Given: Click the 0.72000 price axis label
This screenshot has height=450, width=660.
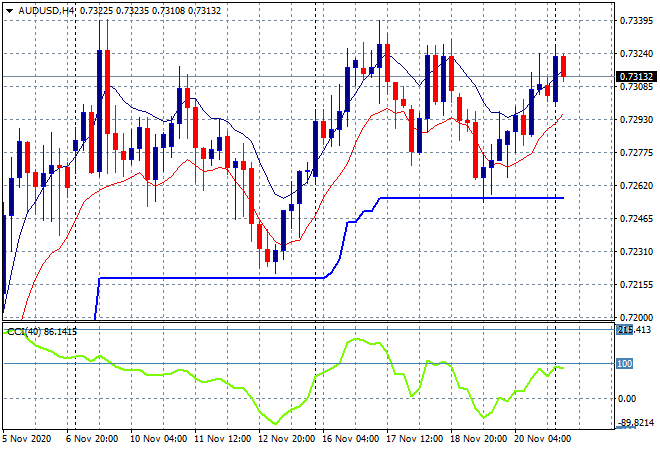Looking at the screenshot, I should (636, 317).
